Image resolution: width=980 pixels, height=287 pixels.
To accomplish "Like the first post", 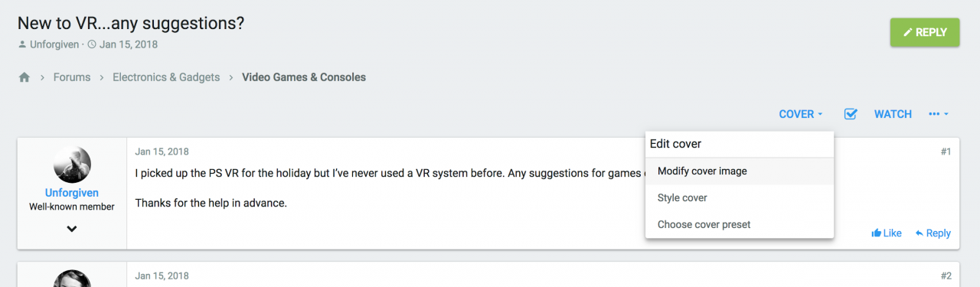I will [x=887, y=233].
